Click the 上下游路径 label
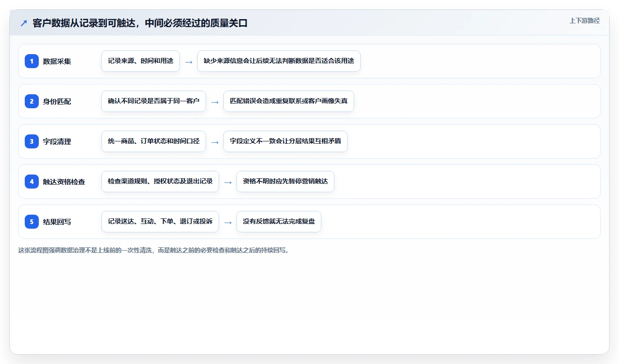Image resolution: width=619 pixels, height=364 pixels. click(x=584, y=21)
